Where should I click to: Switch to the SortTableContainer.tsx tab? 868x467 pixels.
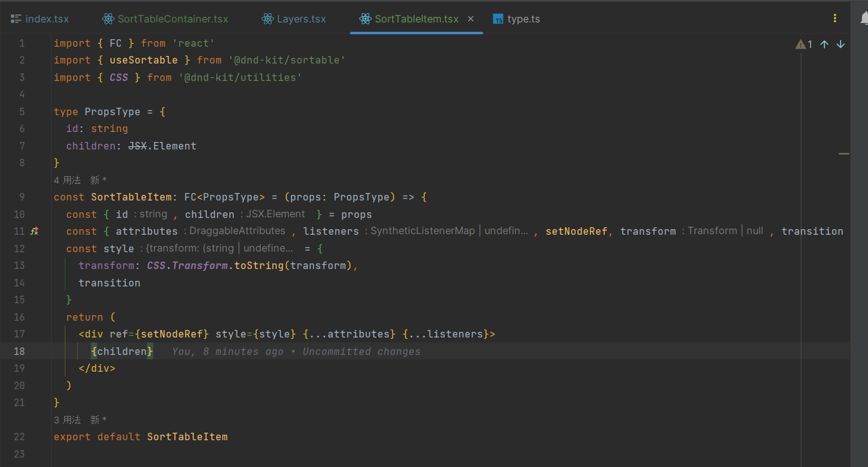[172, 19]
